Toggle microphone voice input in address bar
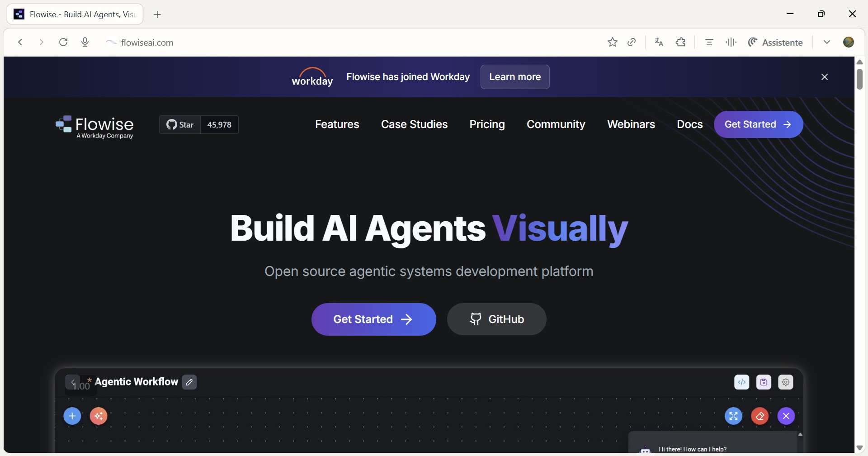 (85, 43)
